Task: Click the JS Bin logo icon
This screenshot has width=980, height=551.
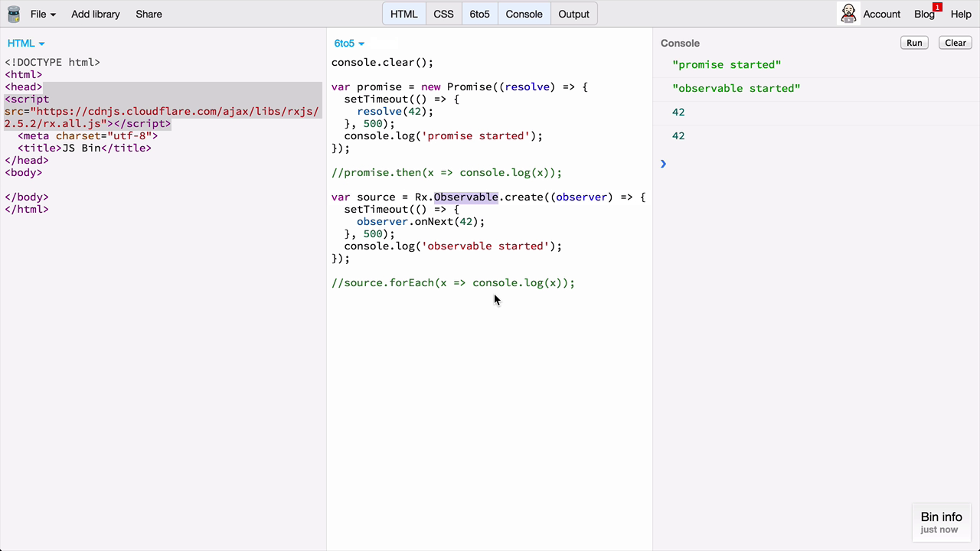Action: [x=13, y=14]
